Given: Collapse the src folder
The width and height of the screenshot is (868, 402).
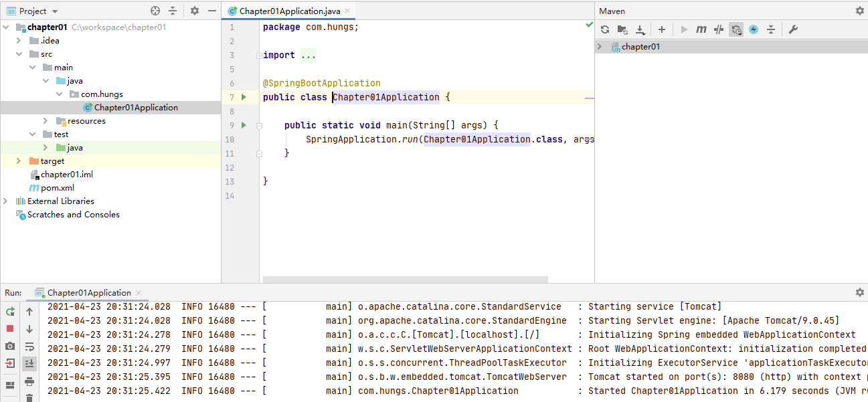Looking at the screenshot, I should pos(19,54).
